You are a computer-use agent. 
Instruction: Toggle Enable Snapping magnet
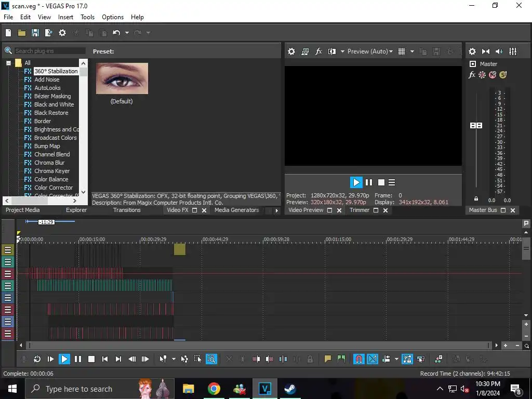[358, 359]
